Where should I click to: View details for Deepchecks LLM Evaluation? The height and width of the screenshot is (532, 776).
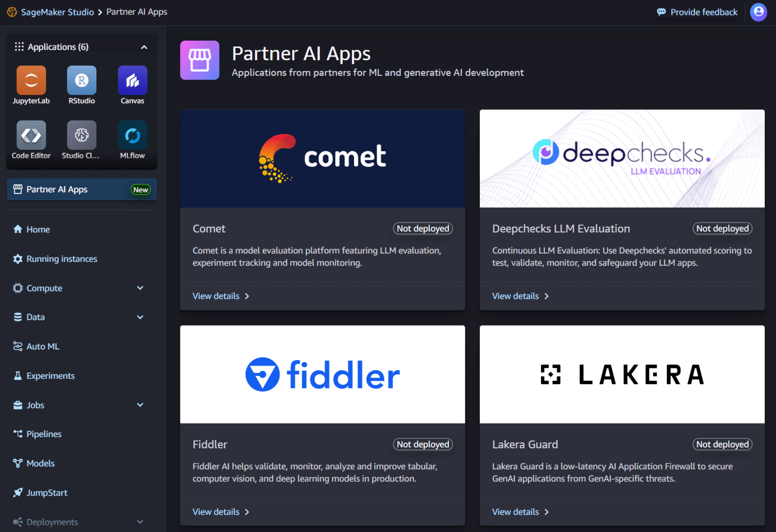click(520, 296)
